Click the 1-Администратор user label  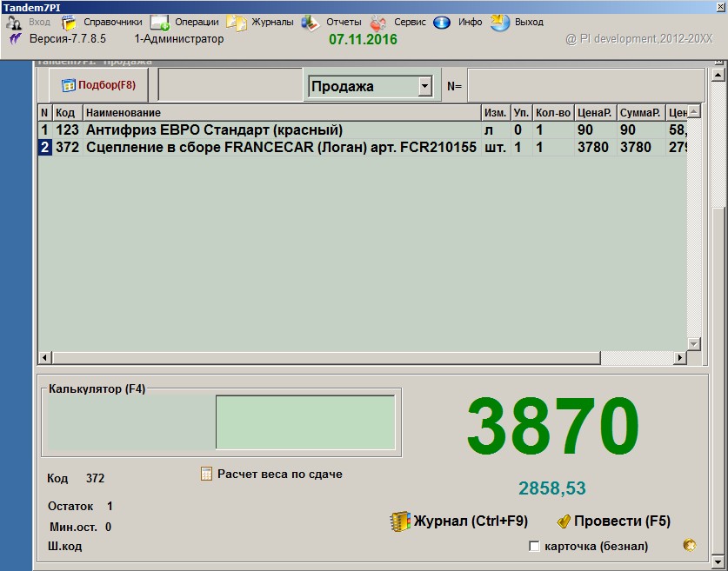pyautogui.click(x=179, y=39)
